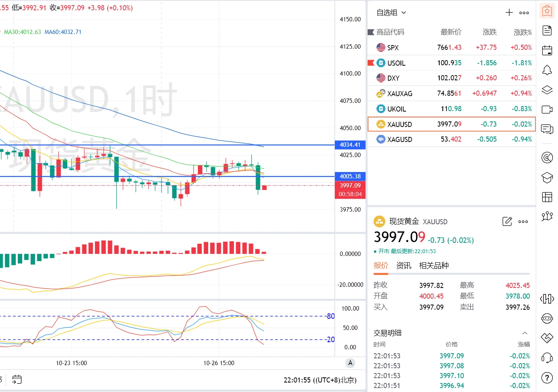Open the alerts bell icon

coord(547,70)
